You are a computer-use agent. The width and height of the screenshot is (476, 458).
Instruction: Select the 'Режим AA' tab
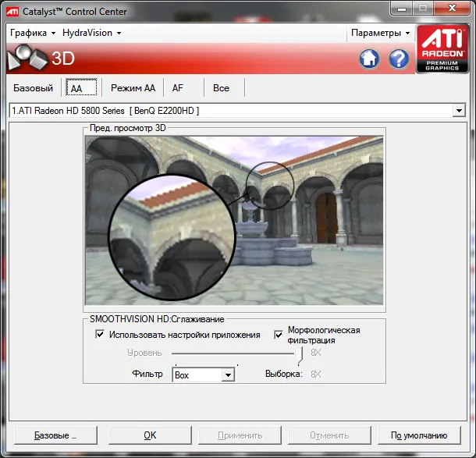tap(133, 88)
